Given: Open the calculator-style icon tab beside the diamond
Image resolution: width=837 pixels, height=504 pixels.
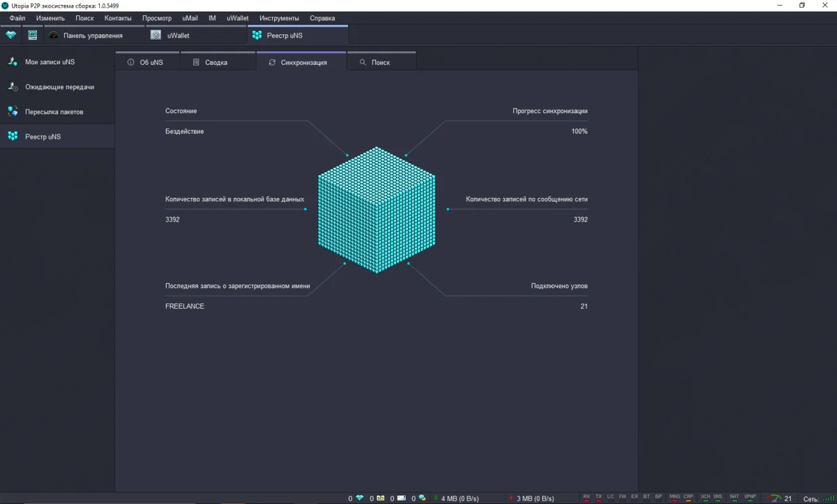Looking at the screenshot, I should [32, 35].
